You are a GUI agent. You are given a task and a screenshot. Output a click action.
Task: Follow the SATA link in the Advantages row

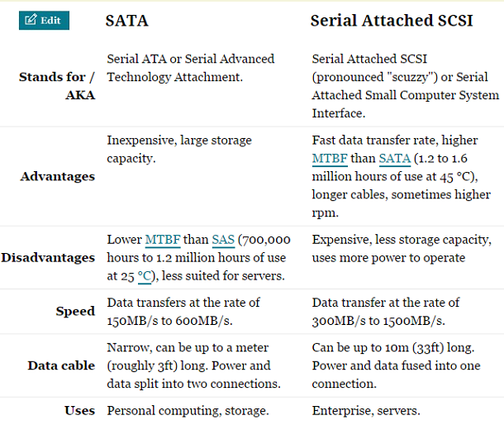pos(393,158)
